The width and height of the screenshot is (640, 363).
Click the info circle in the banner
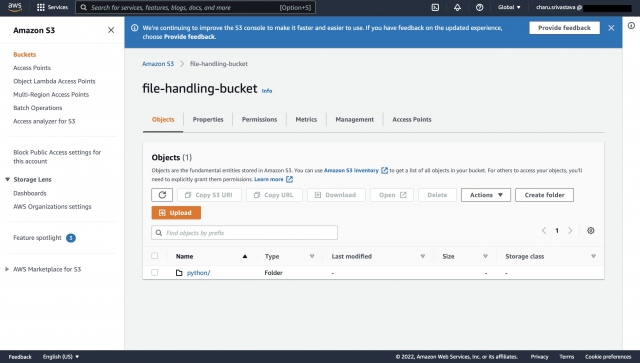[x=134, y=28]
